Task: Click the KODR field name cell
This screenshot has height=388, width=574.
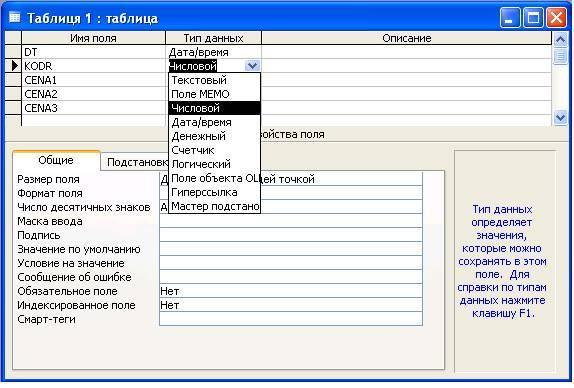Action: (x=94, y=66)
